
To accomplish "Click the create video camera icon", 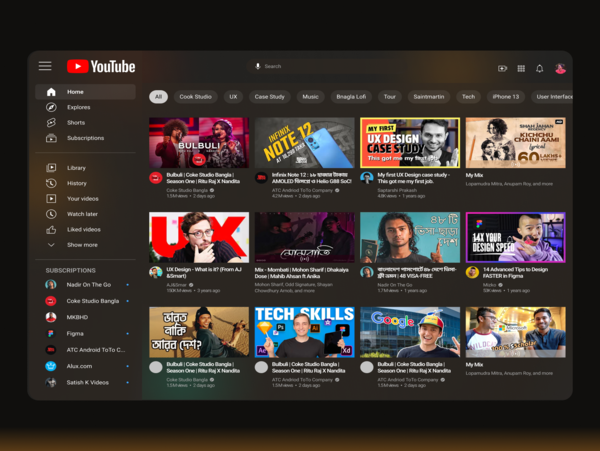I will [x=502, y=68].
